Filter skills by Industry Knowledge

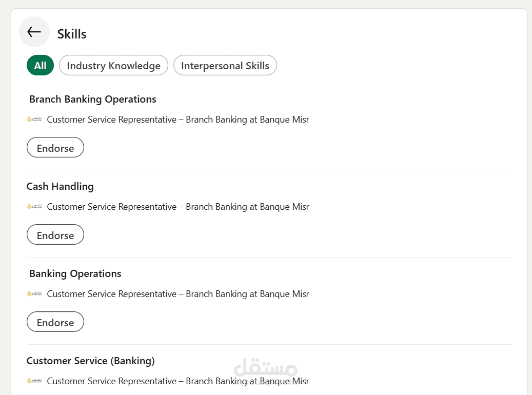113,66
